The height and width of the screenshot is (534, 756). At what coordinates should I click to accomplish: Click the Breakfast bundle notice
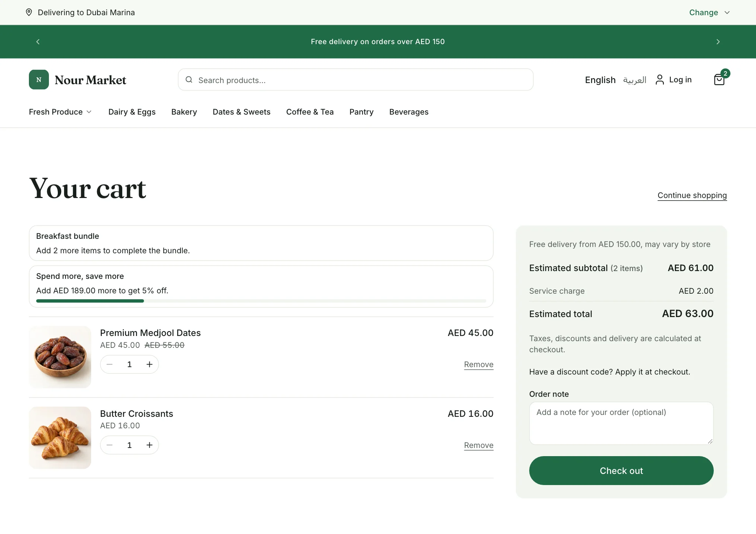pyautogui.click(x=261, y=243)
